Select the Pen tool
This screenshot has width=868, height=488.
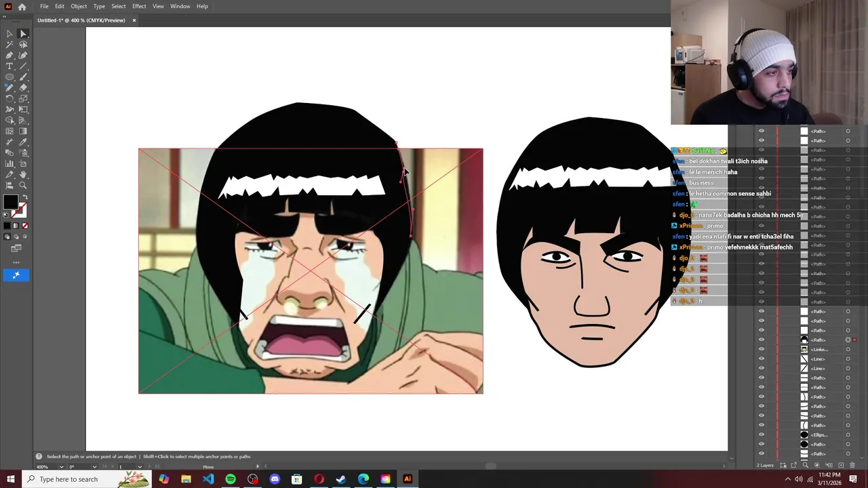[9, 55]
